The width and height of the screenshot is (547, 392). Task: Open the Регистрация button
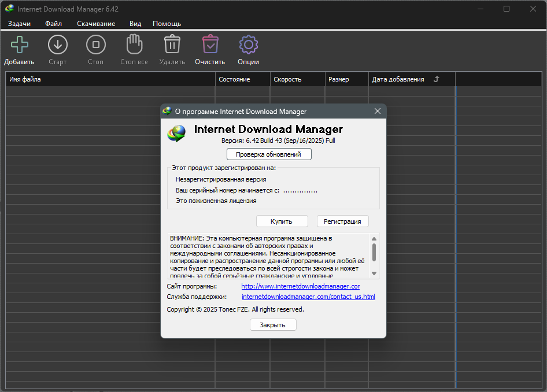point(342,221)
